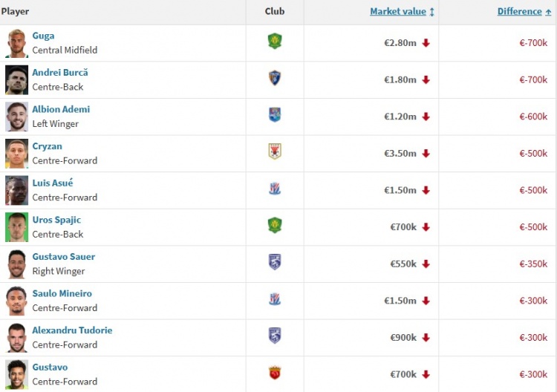Click the club crest beside Gustavo Sauer
The width and height of the screenshot is (557, 392).
click(275, 262)
